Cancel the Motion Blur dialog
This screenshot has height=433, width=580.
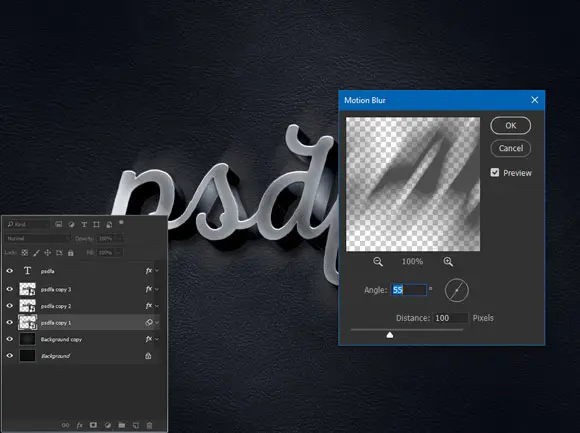510,148
